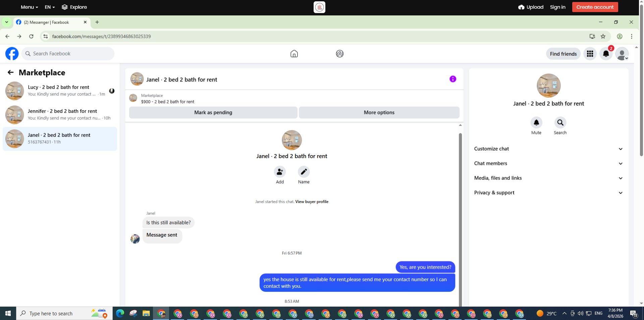Click sender avatar beside Message sent
Image resolution: width=644 pixels, height=320 pixels.
135,239
